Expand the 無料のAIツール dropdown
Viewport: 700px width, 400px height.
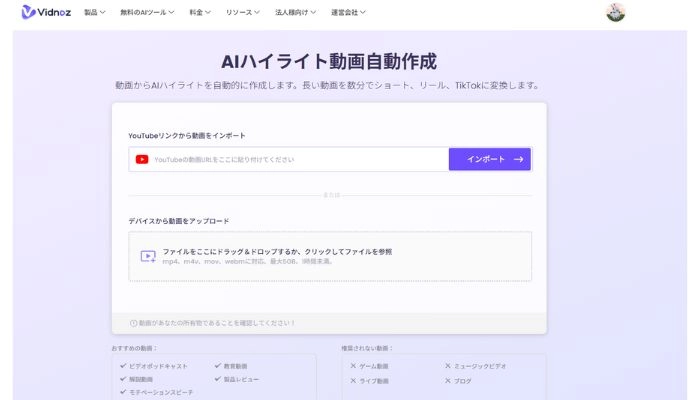[x=147, y=13]
